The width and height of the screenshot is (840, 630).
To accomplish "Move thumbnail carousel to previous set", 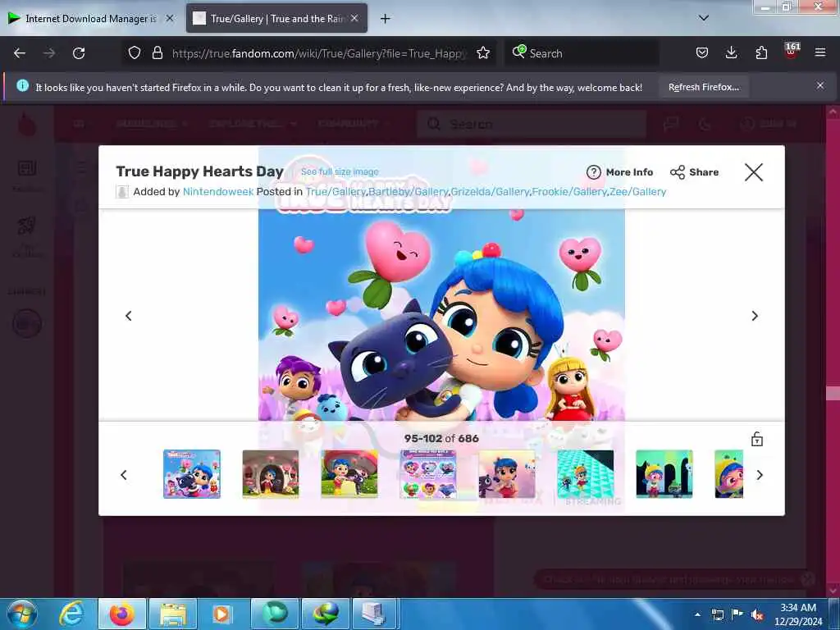I will point(124,475).
